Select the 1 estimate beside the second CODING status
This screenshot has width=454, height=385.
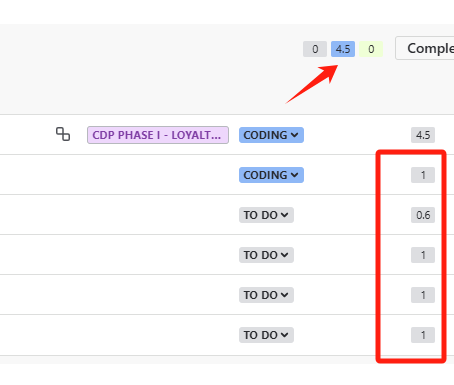[x=423, y=175]
